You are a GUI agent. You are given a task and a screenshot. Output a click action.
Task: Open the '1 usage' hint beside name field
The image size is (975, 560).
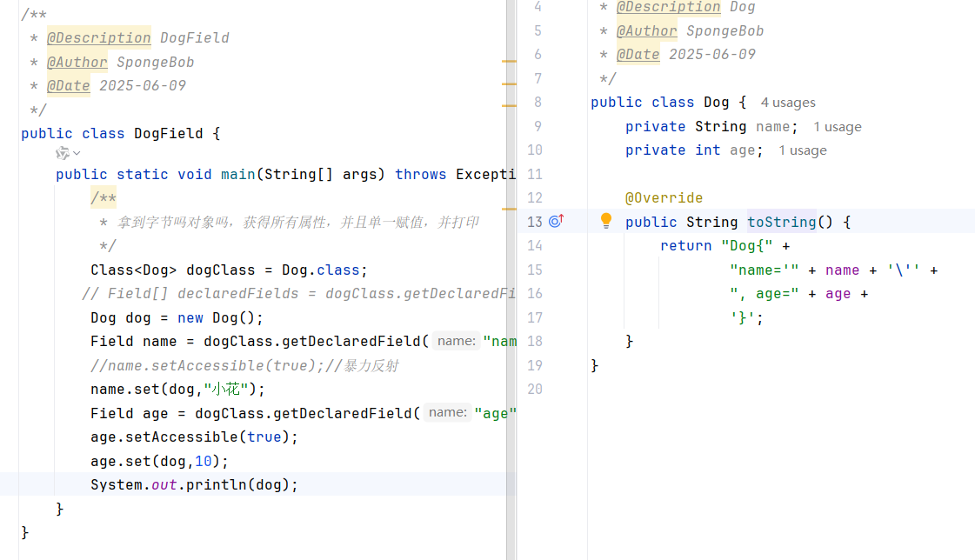point(838,127)
